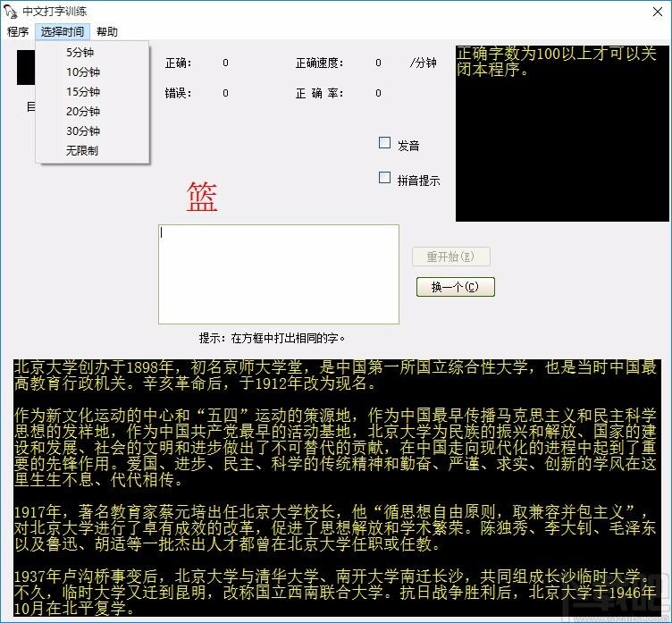Open the 程序 menu
This screenshot has width=672, height=623.
tap(18, 32)
